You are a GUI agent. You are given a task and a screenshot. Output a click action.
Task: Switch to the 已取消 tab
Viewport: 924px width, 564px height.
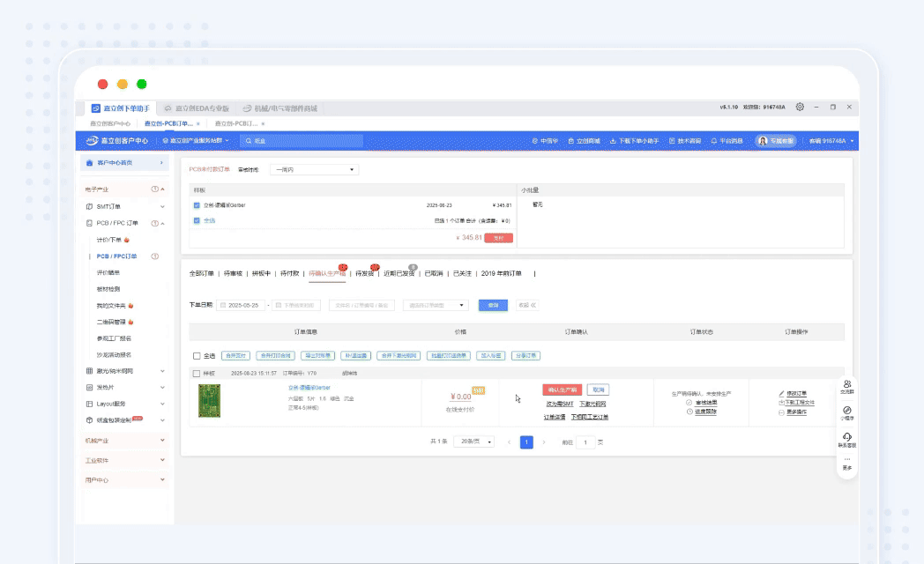434,274
